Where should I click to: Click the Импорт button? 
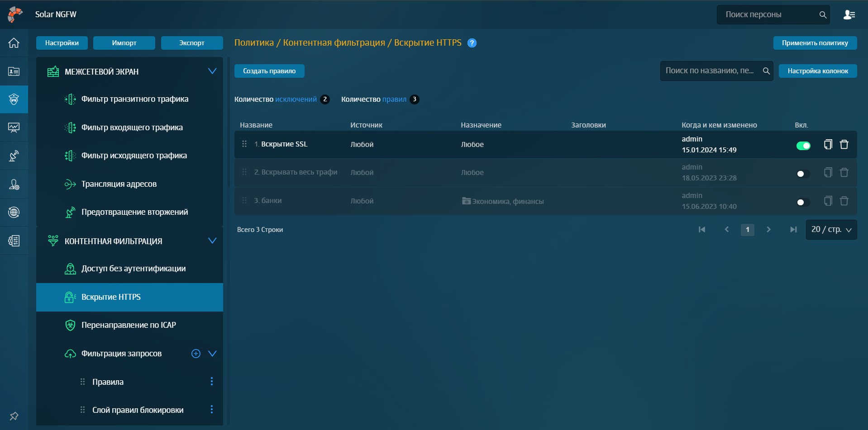tap(124, 43)
